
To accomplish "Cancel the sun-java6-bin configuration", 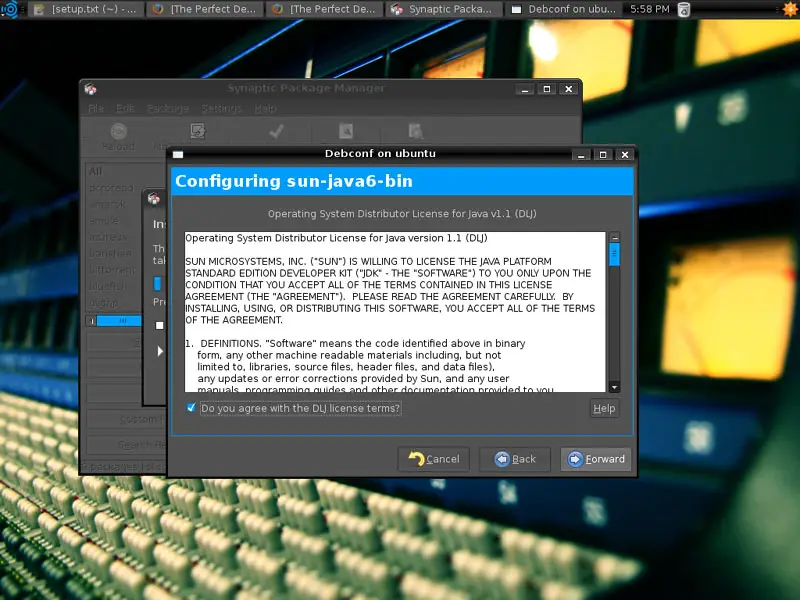I will tap(434, 459).
